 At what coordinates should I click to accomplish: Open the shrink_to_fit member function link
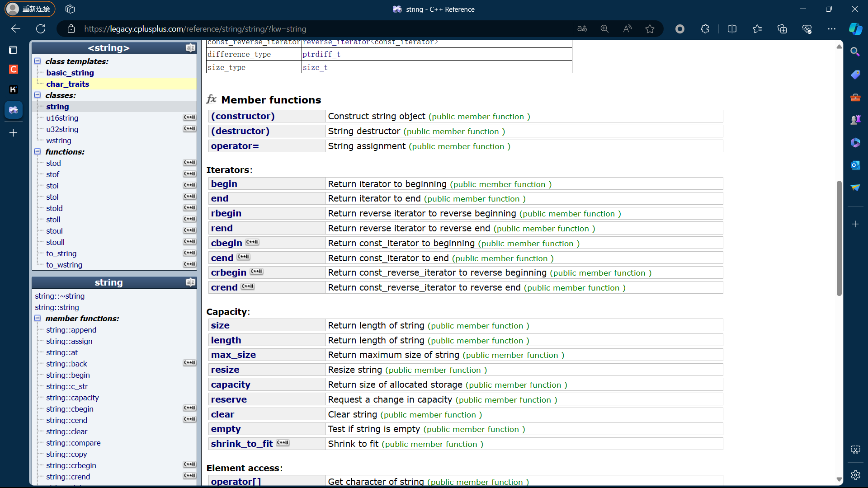tap(241, 444)
